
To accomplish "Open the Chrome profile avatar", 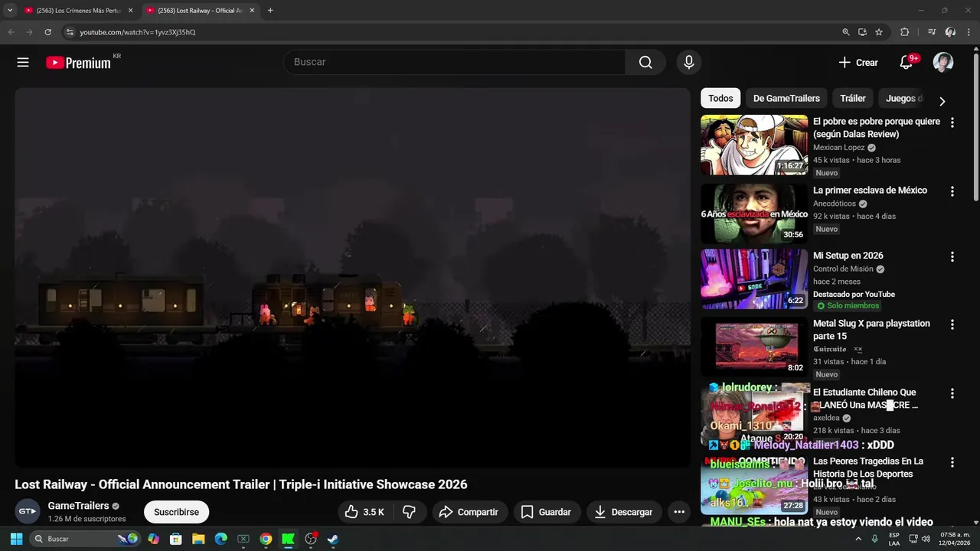I will tap(950, 32).
